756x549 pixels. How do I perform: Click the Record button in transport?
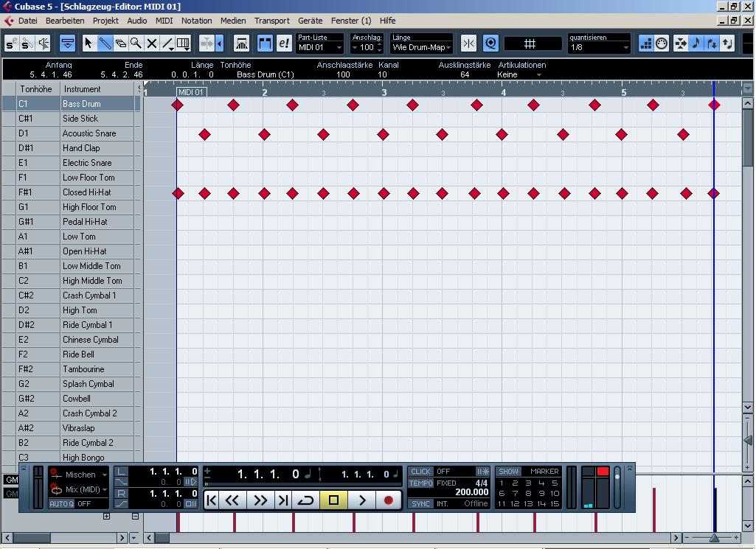pyautogui.click(x=388, y=500)
